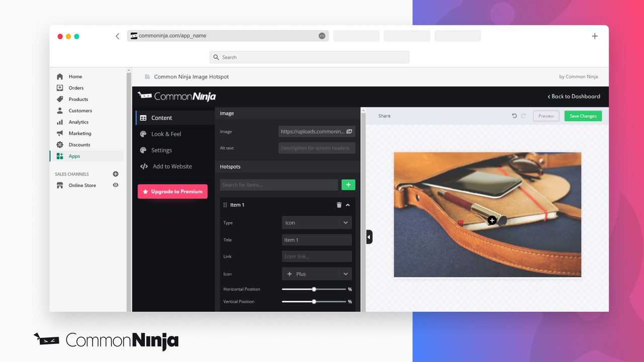
Task: Open Online Store sales channel
Action: coord(83,186)
